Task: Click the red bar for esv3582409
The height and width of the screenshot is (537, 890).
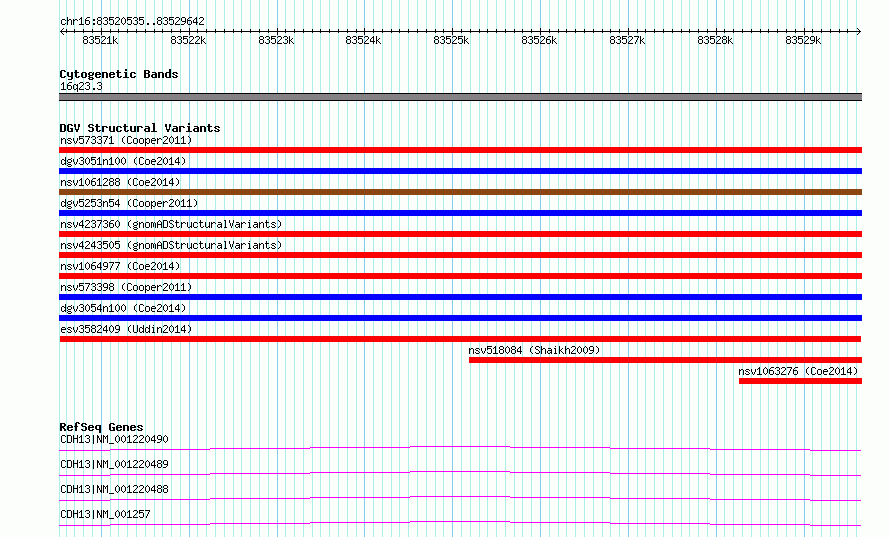Action: tap(460, 339)
